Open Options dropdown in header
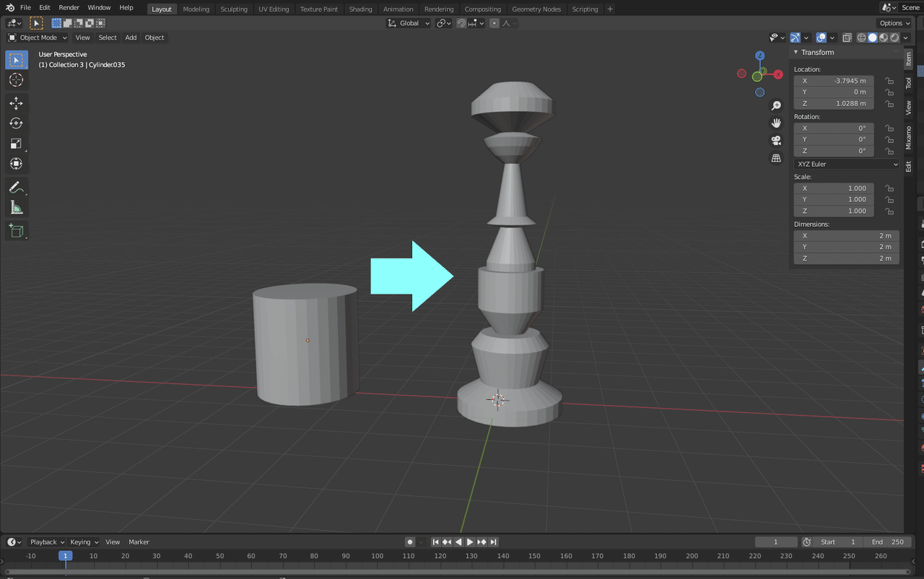 point(894,23)
